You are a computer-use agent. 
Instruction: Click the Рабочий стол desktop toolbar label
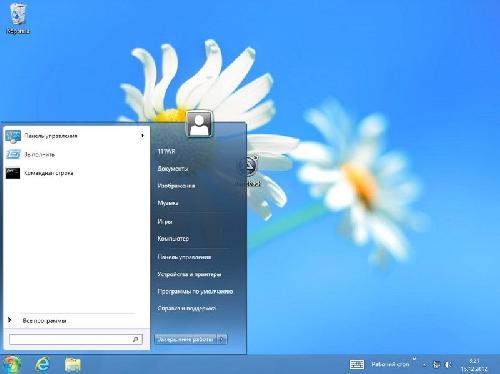pyautogui.click(x=390, y=364)
